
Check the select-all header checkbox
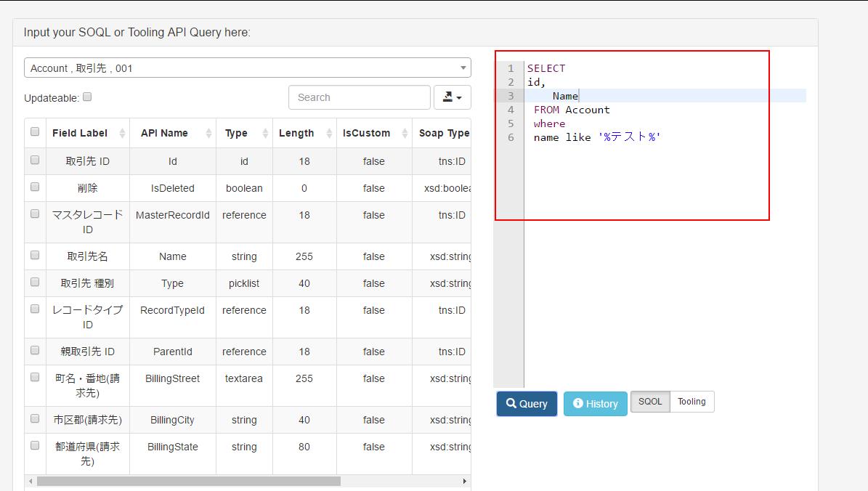pyautogui.click(x=35, y=131)
